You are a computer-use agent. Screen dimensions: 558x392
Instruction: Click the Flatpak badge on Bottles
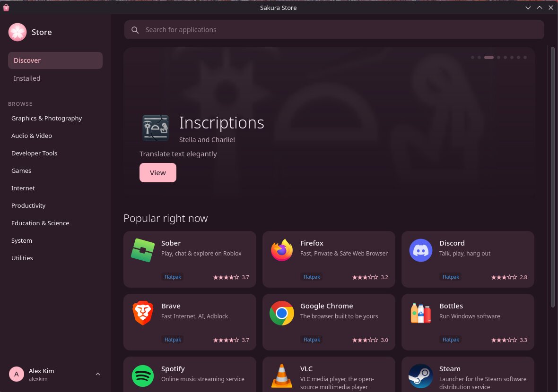(451, 340)
